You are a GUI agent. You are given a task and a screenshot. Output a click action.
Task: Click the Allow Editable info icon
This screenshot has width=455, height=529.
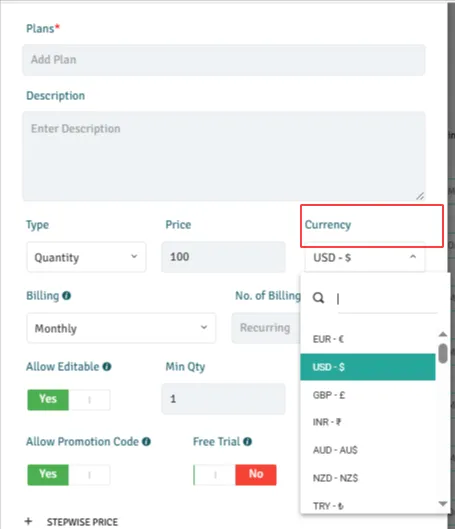pyautogui.click(x=107, y=366)
